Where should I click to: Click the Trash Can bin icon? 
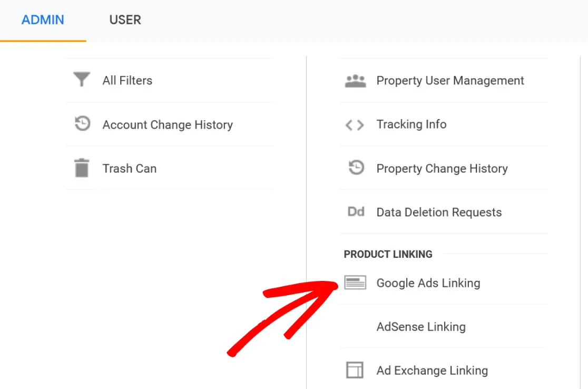pyautogui.click(x=82, y=169)
